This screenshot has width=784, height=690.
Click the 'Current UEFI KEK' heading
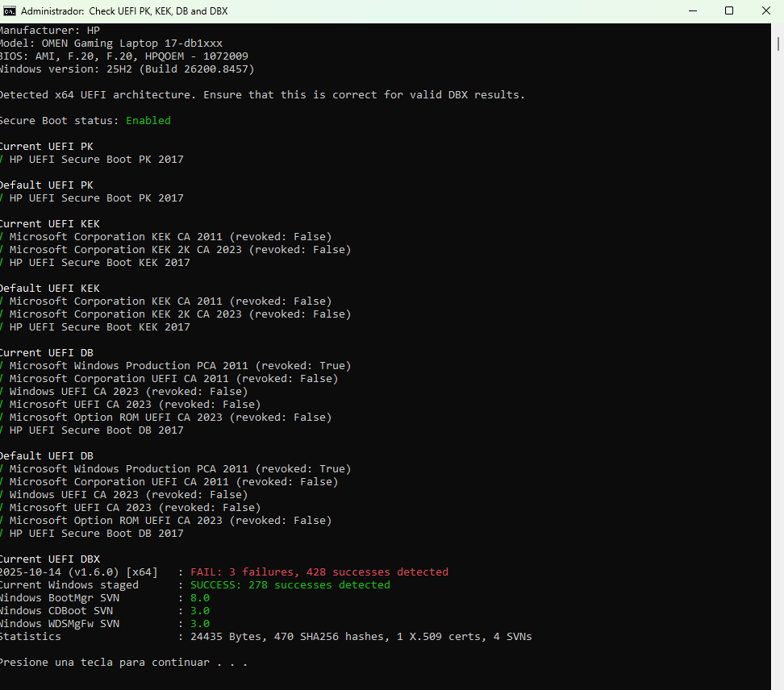point(50,224)
